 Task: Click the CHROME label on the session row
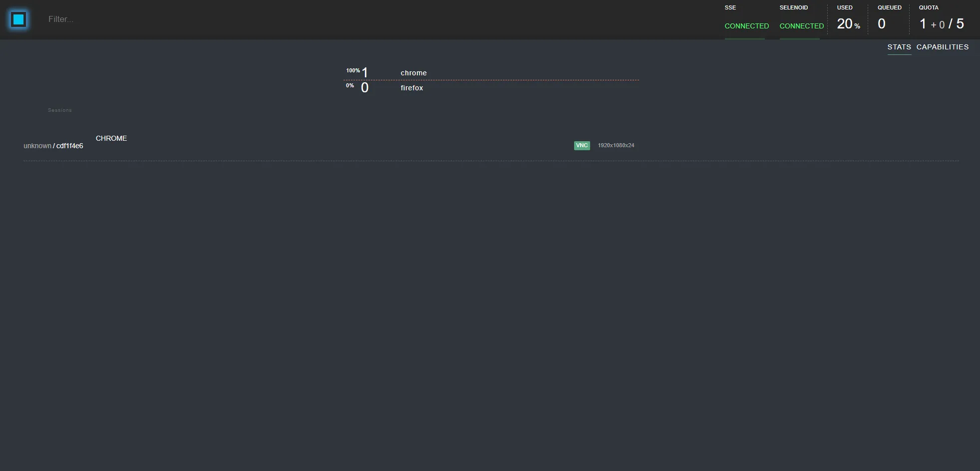click(111, 138)
